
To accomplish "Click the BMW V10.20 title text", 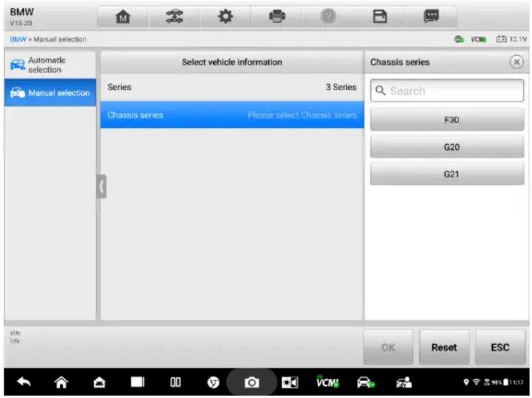I will coord(22,16).
